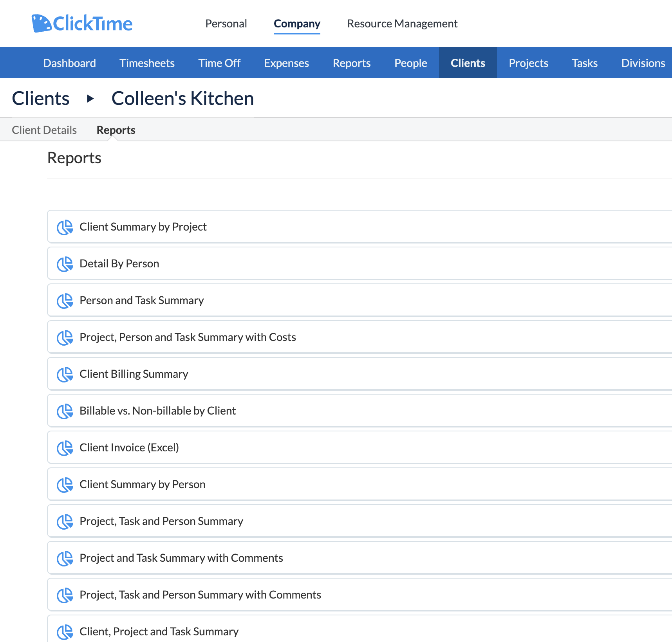
Task: Click the ClickTime logo
Action: click(x=82, y=23)
